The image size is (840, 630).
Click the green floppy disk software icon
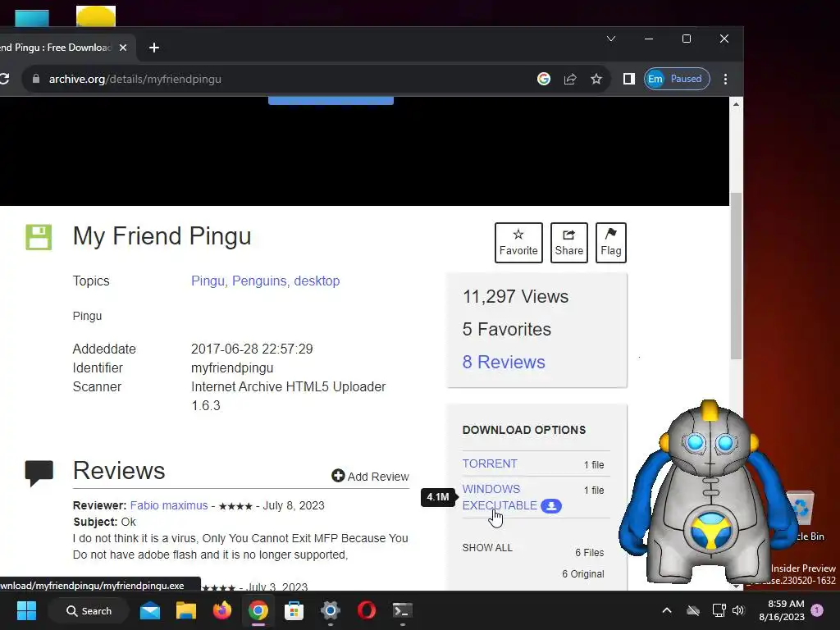tap(39, 237)
